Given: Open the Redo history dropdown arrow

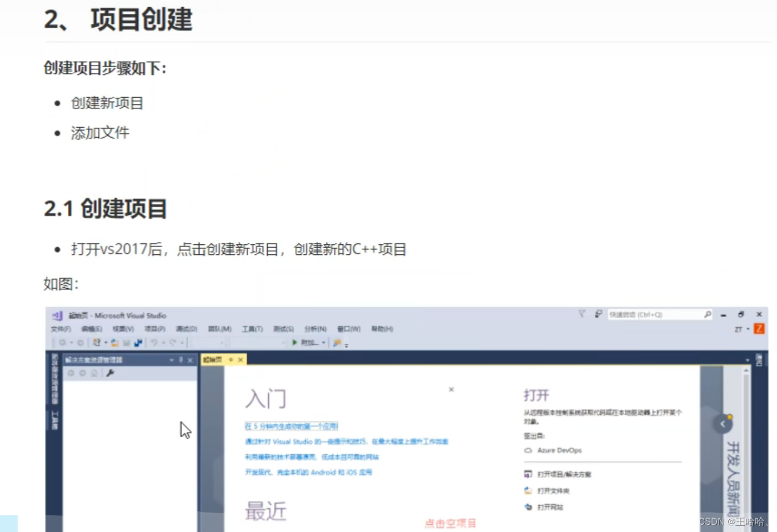Looking at the screenshot, I should 182,343.
